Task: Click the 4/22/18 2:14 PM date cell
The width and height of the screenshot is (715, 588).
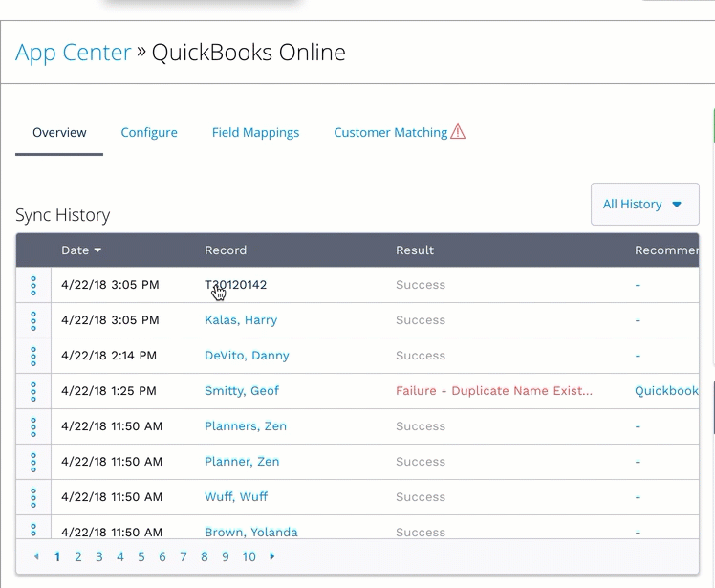Action: [109, 356]
